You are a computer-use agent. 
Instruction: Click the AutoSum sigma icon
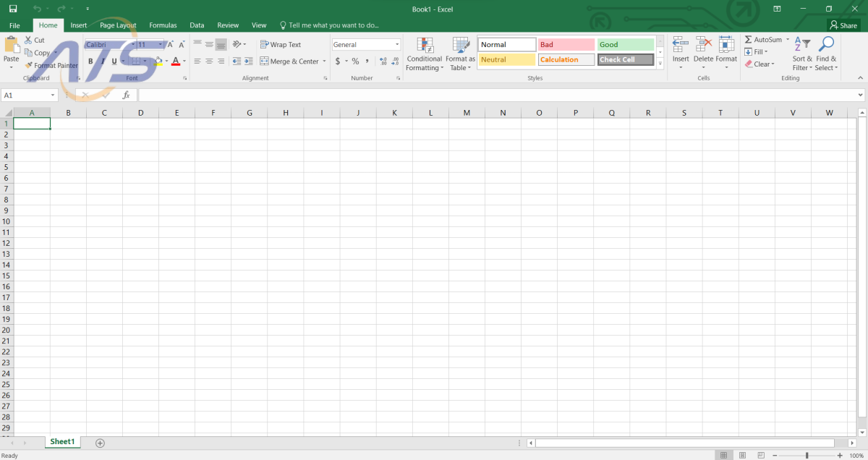point(749,40)
